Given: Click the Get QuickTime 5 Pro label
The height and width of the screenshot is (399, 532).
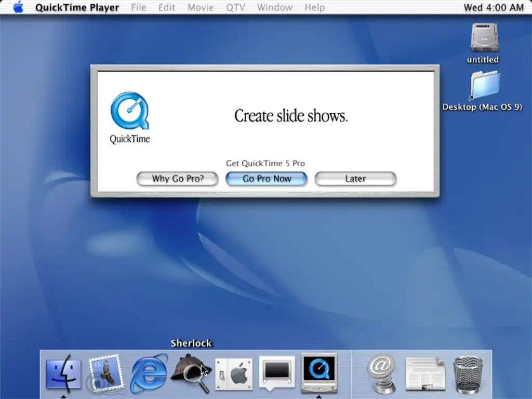Looking at the screenshot, I should pyautogui.click(x=265, y=164).
